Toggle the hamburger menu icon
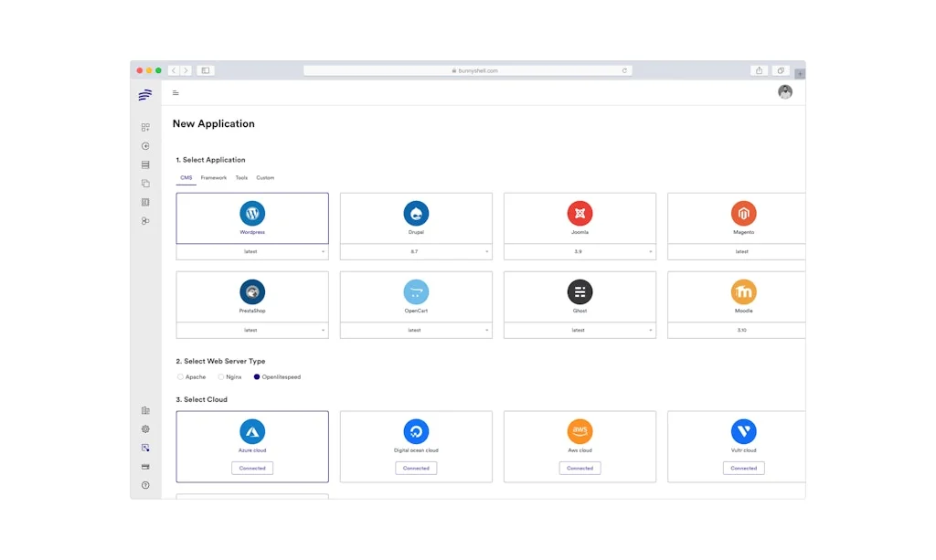The width and height of the screenshot is (936, 560). 175,93
